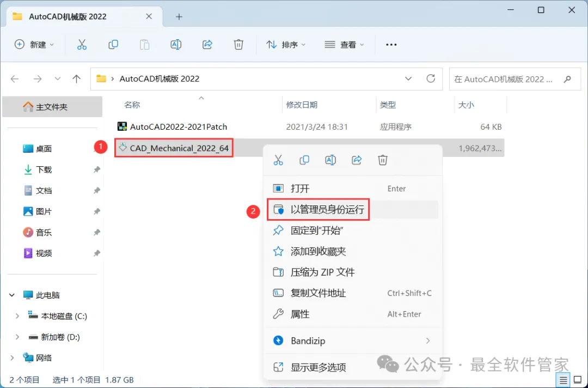
Task: Click AutoCAD机械版 2022 in address bar
Action: tap(160, 79)
